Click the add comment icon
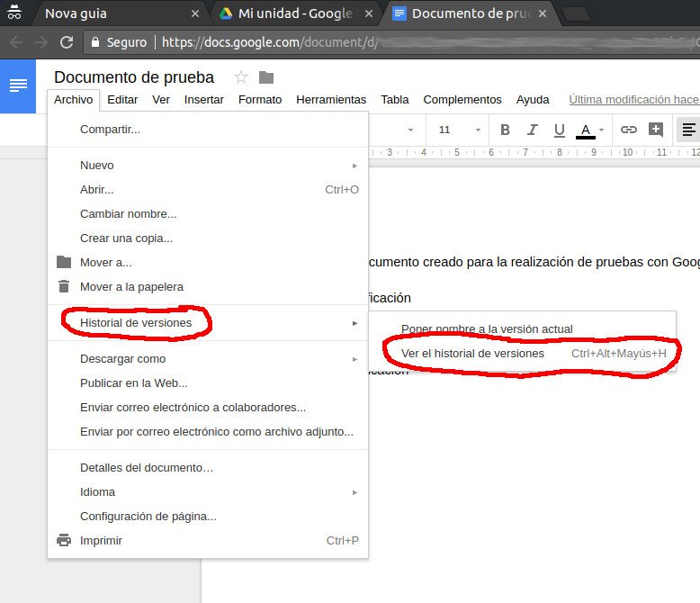Viewport: 700px width, 603px height. (x=656, y=130)
